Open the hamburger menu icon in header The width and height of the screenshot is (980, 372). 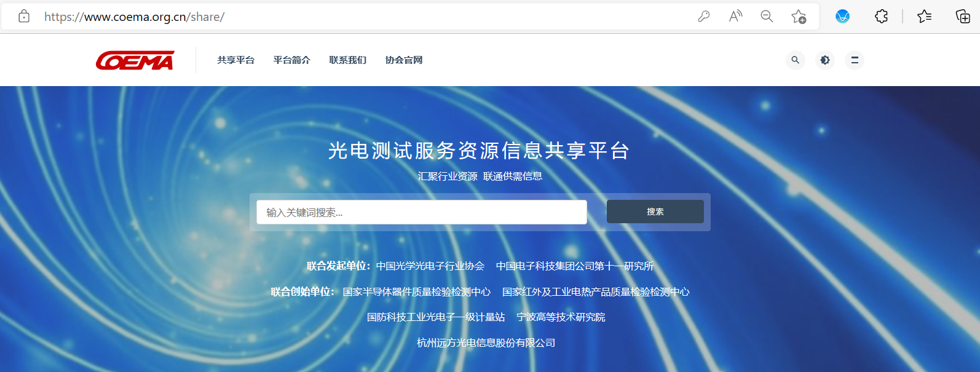(x=855, y=60)
